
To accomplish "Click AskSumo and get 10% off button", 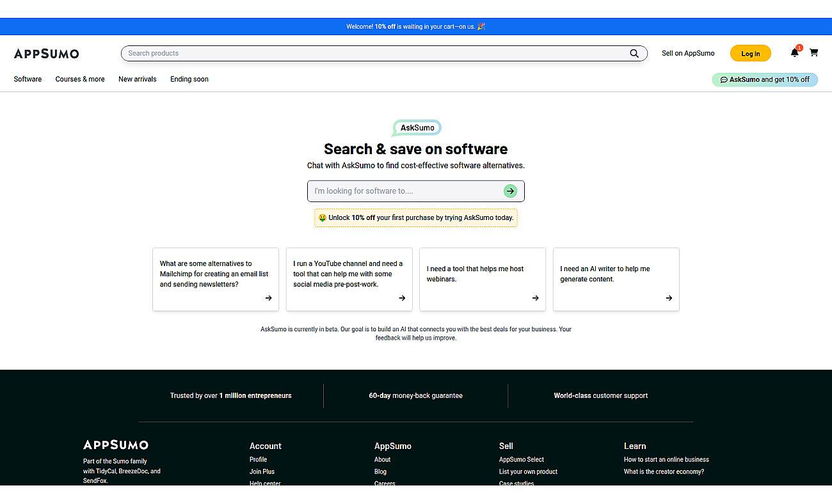I will point(765,80).
